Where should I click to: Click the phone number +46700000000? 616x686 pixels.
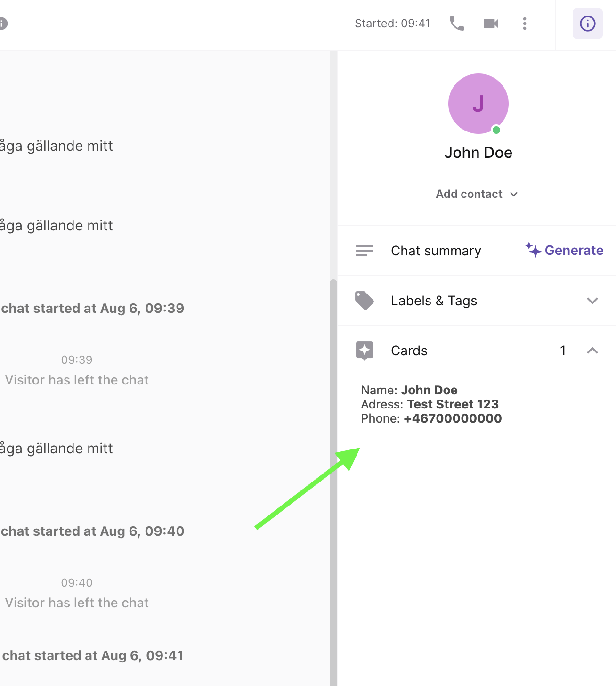pos(453,418)
